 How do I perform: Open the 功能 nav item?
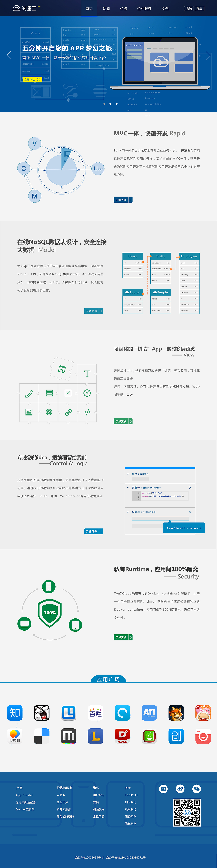point(106,8)
